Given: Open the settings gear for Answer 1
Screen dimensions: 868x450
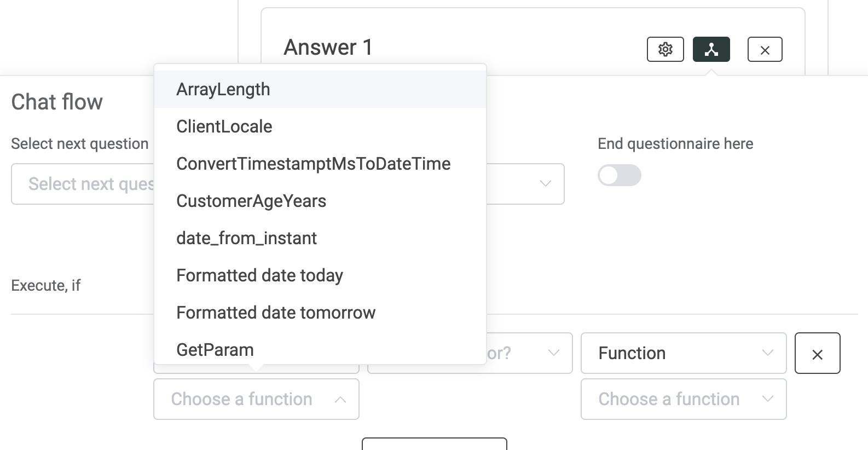Looking at the screenshot, I should (x=665, y=49).
